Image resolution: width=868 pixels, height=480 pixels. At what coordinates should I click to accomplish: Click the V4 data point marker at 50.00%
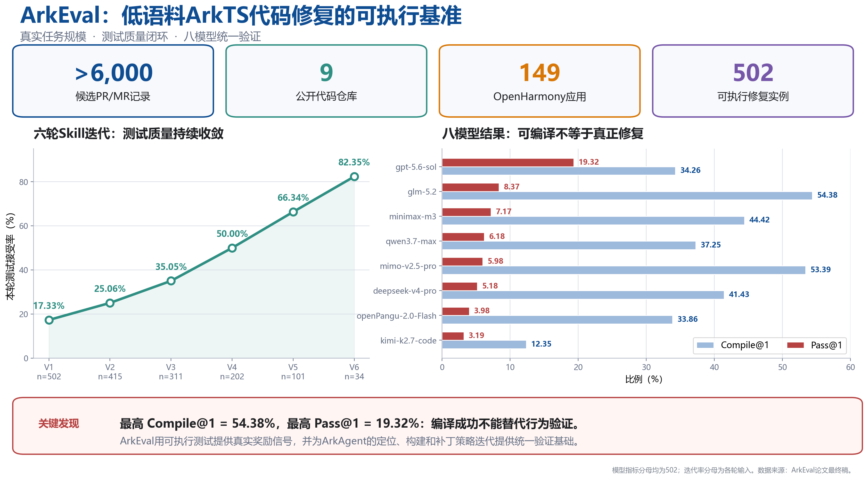pos(232,248)
